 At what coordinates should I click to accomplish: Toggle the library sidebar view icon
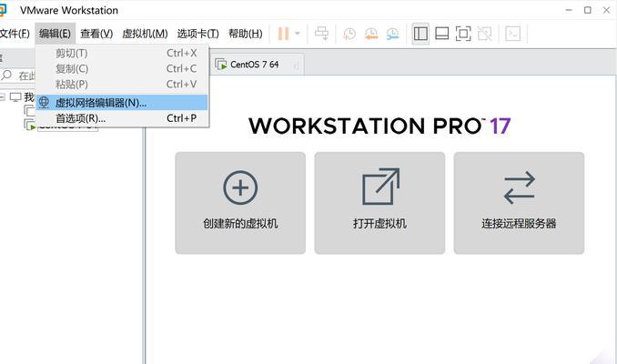[420, 34]
